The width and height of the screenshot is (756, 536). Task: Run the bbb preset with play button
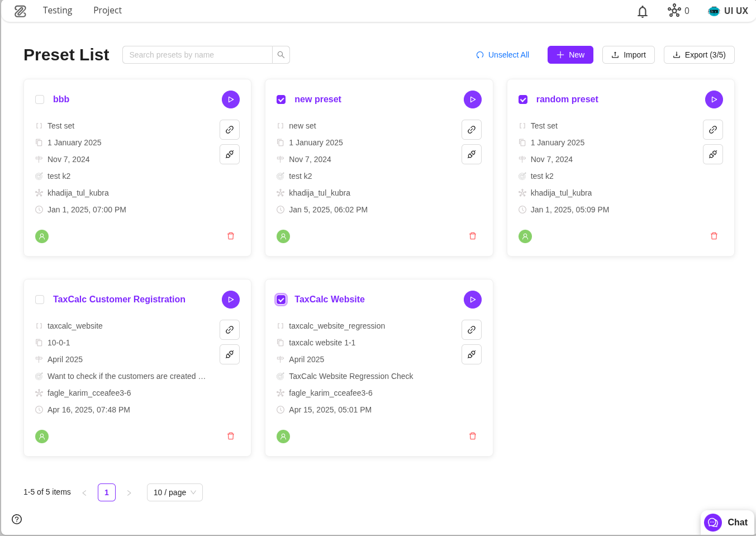(x=231, y=99)
